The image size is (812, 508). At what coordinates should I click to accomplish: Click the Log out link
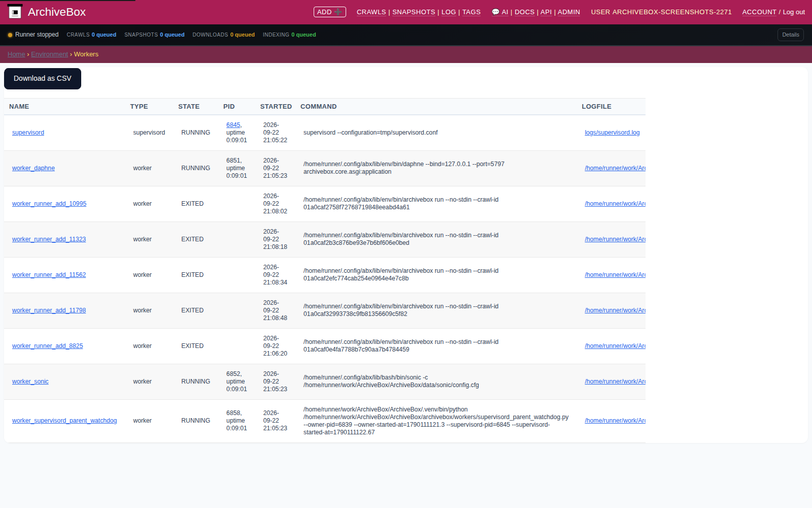[x=794, y=12]
